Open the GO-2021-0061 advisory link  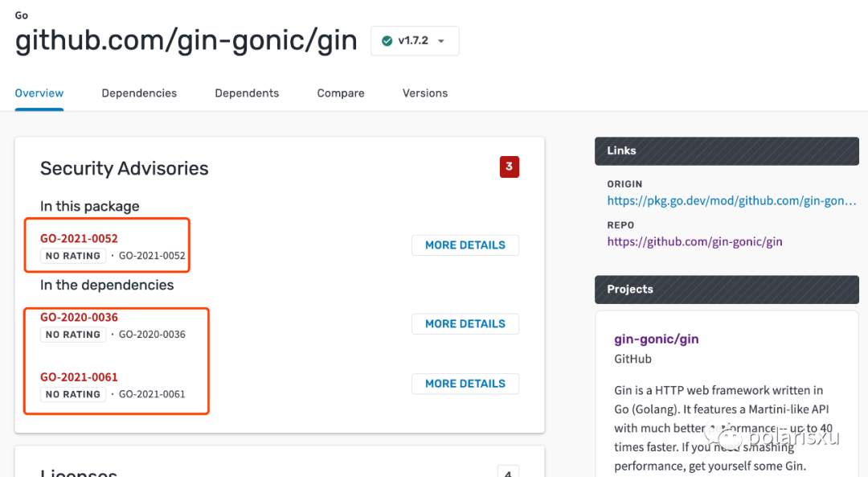[79, 376]
